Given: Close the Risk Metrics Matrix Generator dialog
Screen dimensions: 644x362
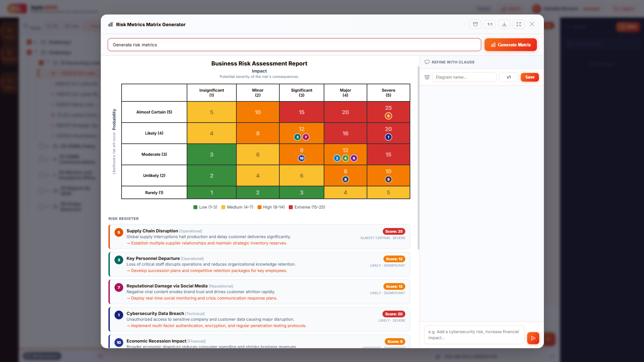Looking at the screenshot, I should (x=532, y=24).
